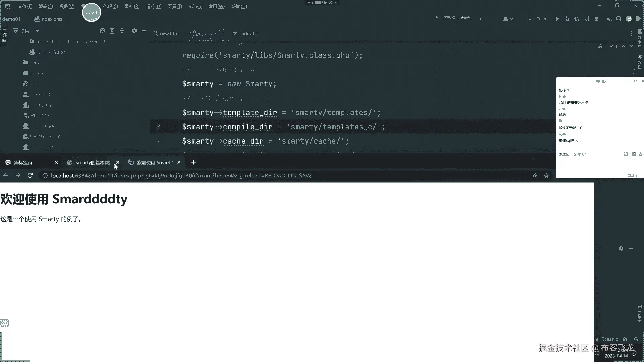Open a new browser tab
The width and height of the screenshot is (644, 362).
tap(193, 162)
